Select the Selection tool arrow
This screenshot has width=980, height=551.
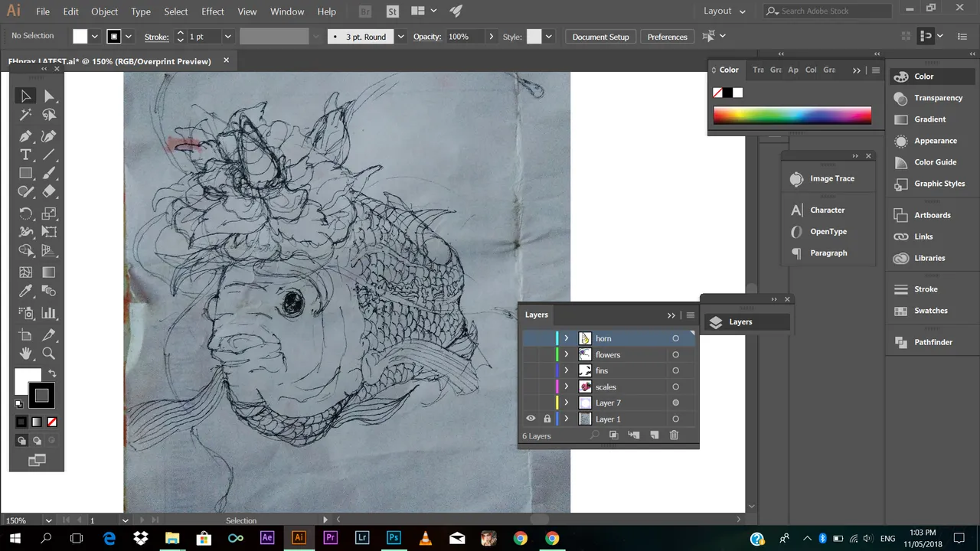pos(25,96)
